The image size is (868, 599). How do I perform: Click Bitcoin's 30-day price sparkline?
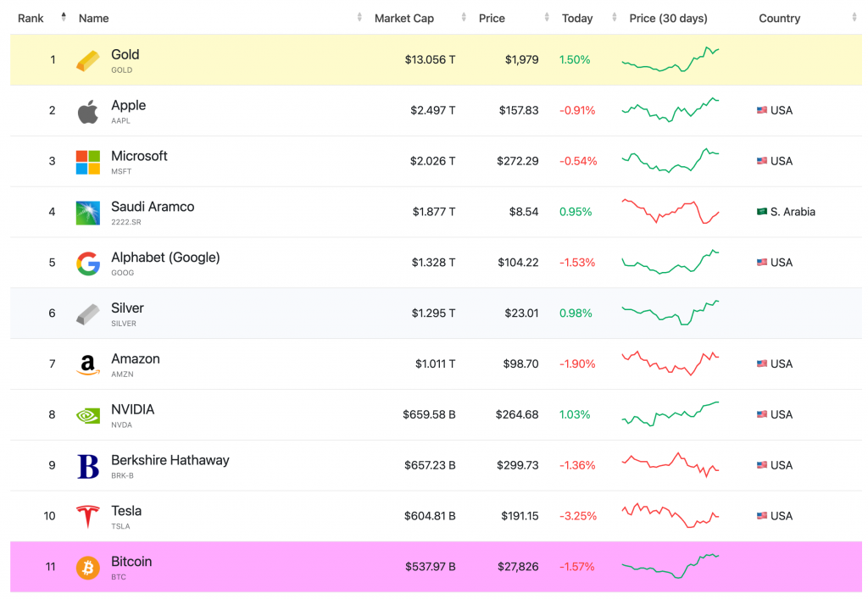(x=670, y=566)
